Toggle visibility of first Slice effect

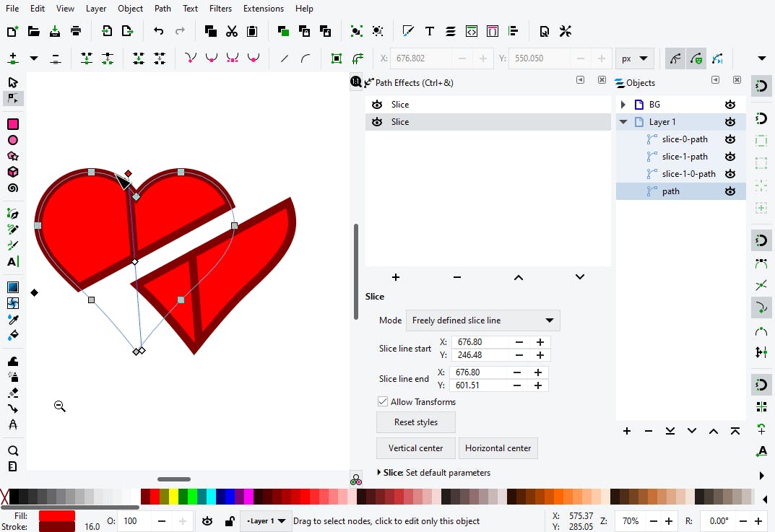[x=377, y=105]
